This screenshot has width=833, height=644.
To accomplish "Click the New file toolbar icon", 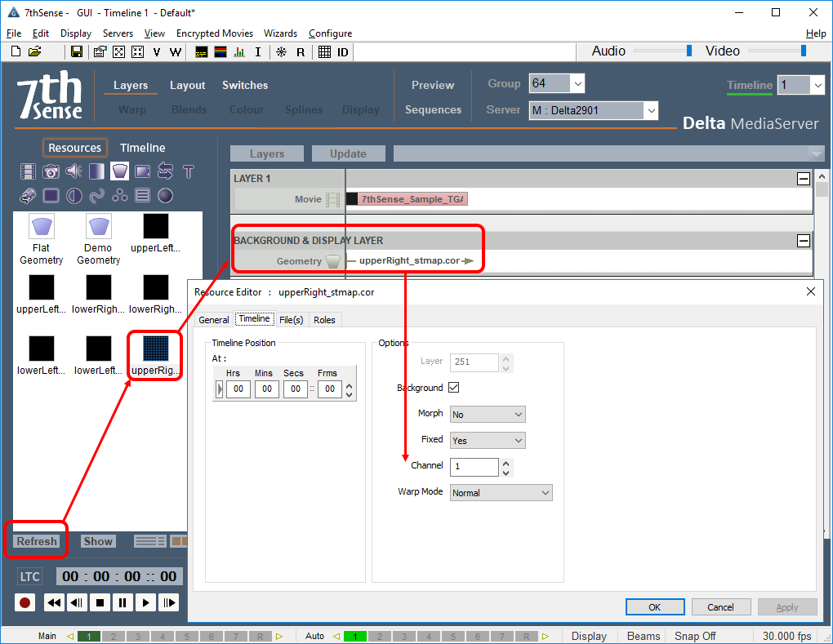I will point(16,51).
